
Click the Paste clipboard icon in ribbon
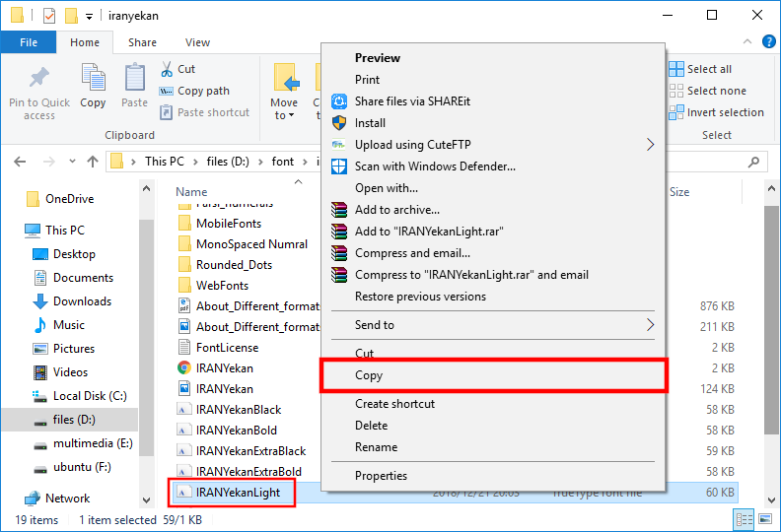(135, 79)
